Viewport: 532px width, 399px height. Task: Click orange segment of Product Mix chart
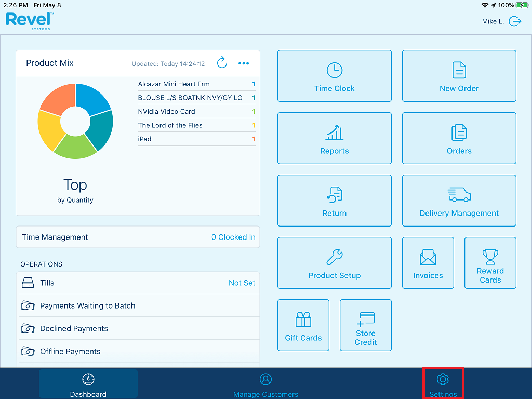(56, 99)
